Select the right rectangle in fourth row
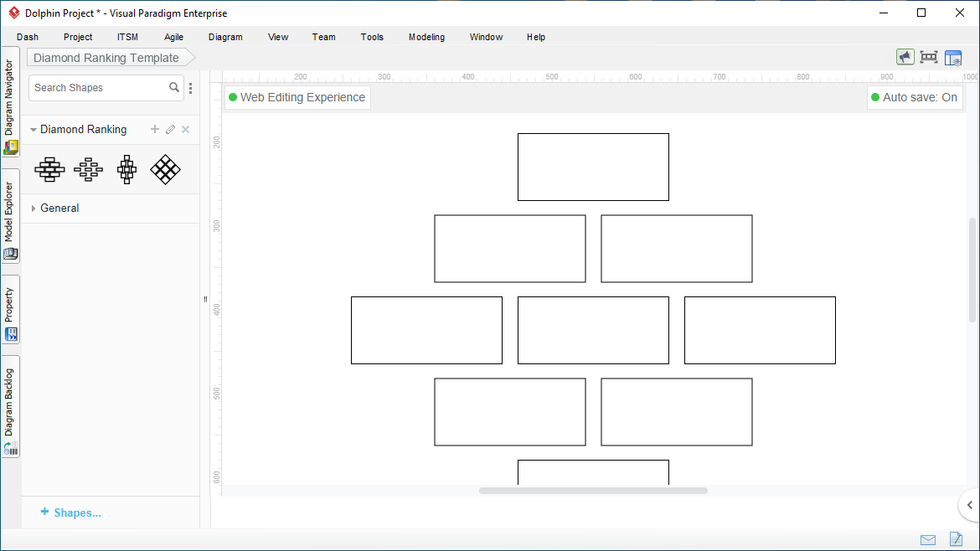Viewport: 980px width, 551px height. tap(677, 412)
